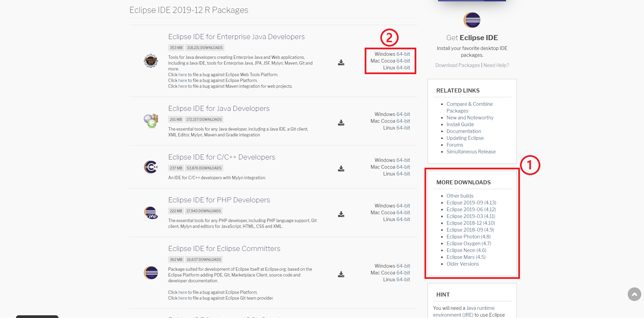The width and height of the screenshot is (644, 318).
Task: Open Eclipse 2019-03 (4.11) link
Action: click(x=471, y=216)
